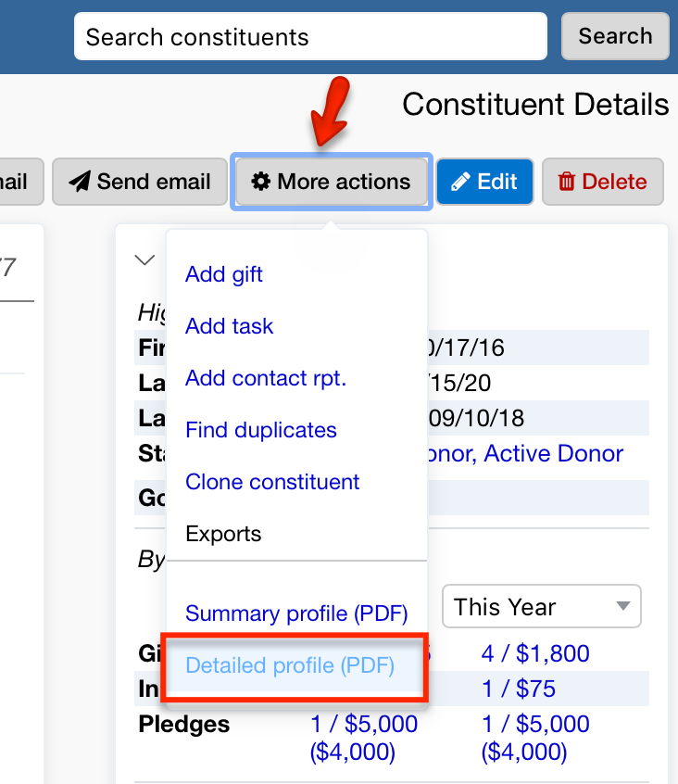Select Clone constituent menu option

point(272,482)
